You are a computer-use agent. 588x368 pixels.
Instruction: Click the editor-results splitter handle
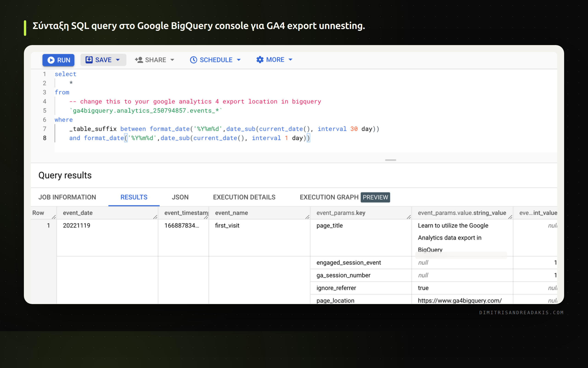pos(390,160)
